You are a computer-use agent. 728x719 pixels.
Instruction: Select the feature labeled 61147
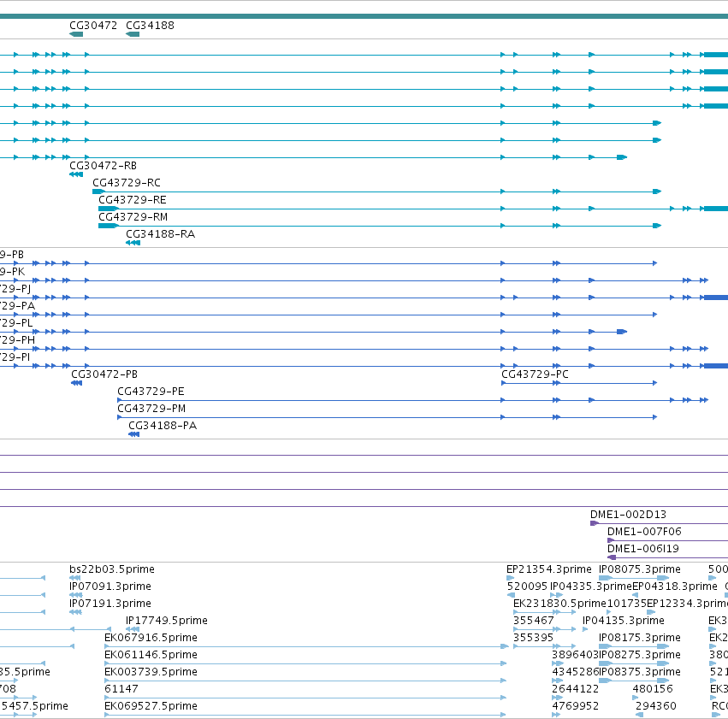(x=121, y=689)
